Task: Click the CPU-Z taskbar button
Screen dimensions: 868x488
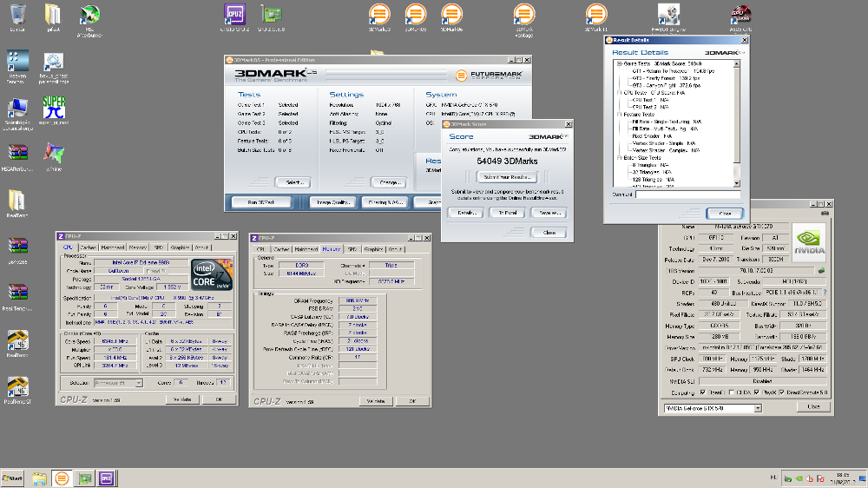Action: point(106,478)
